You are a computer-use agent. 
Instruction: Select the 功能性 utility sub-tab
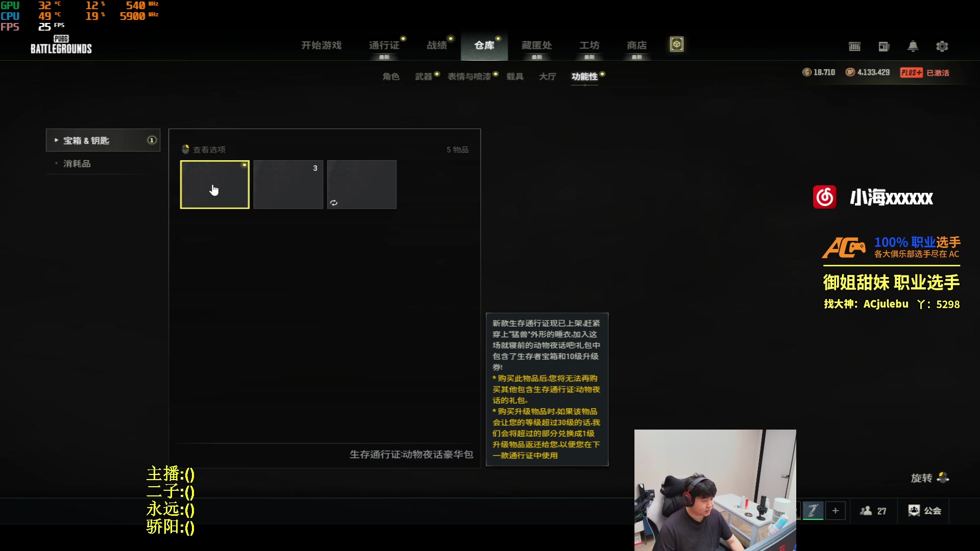[584, 77]
